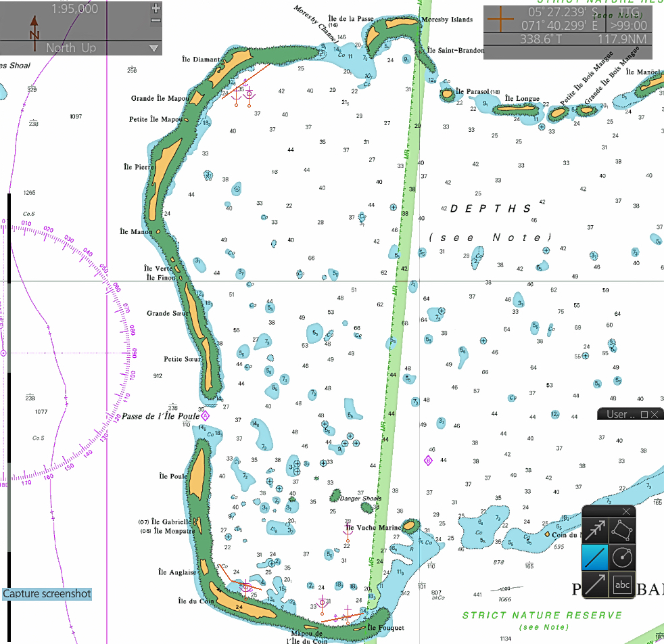Click the Île Fouquet chart label

[x=386, y=628]
